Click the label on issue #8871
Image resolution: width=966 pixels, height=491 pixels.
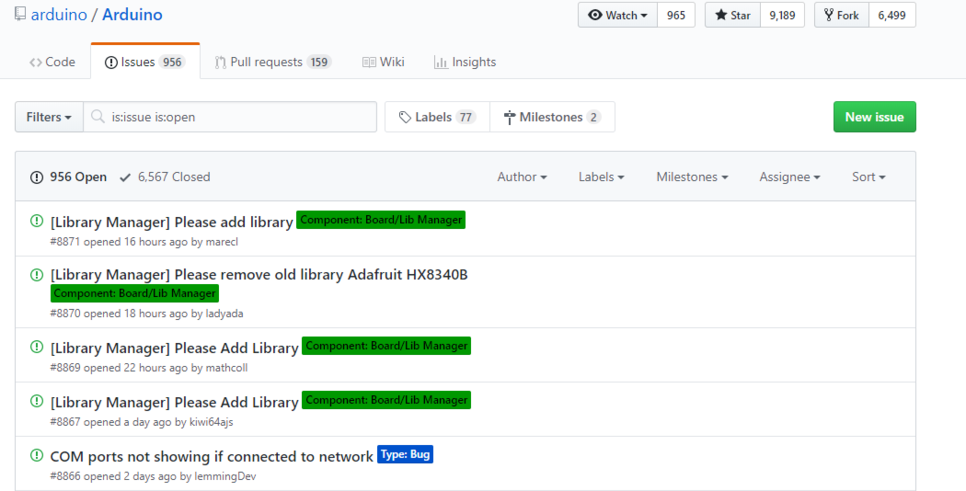pyautogui.click(x=381, y=220)
